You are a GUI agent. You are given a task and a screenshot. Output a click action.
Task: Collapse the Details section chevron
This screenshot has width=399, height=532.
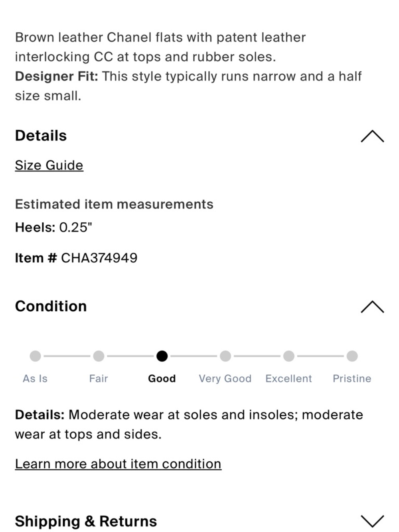point(372,136)
